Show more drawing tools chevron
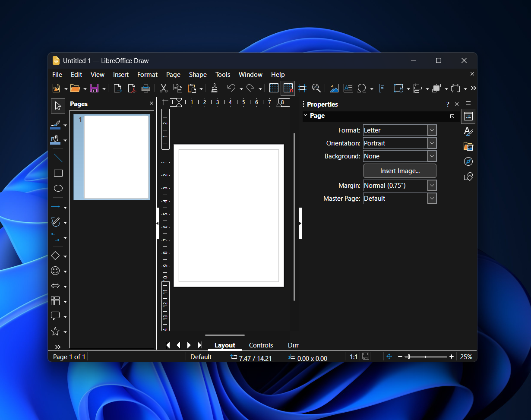Screen dimensions: 531x420 coord(58,347)
